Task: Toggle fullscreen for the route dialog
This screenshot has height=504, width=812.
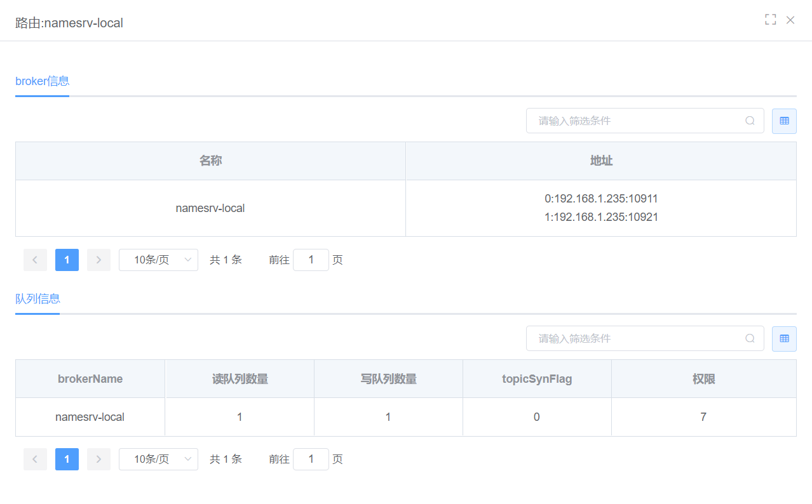Action: (771, 20)
